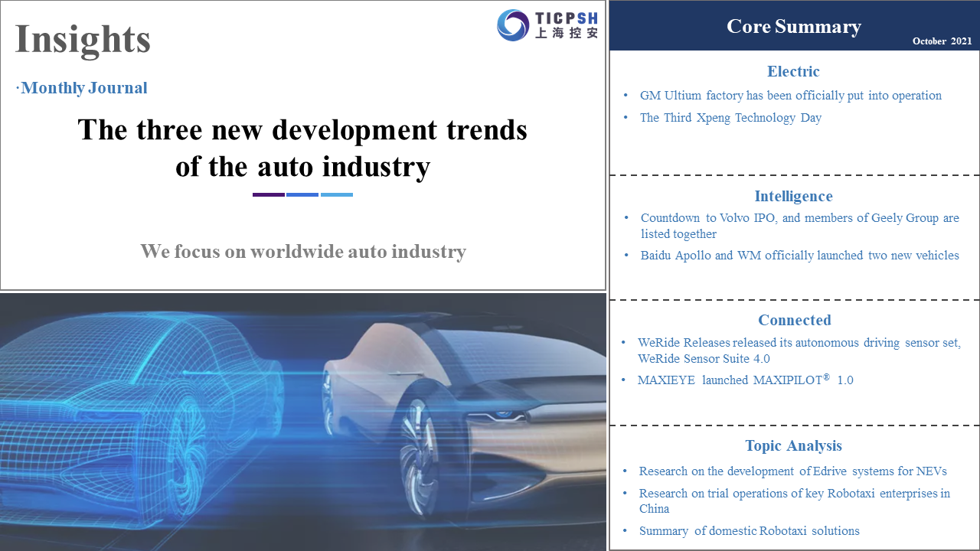Click the Electric section heading

[793, 71]
